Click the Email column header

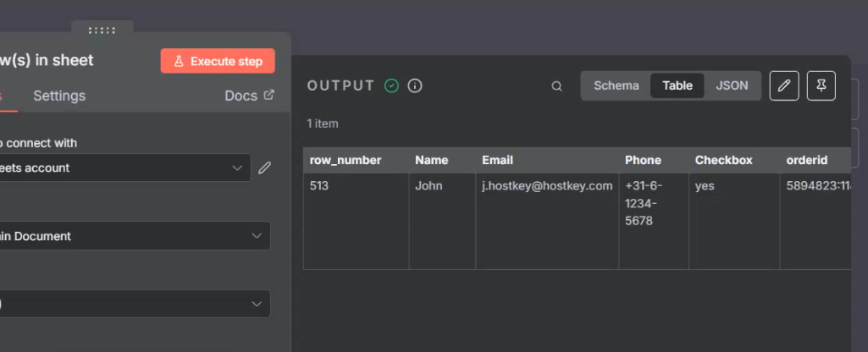497,160
